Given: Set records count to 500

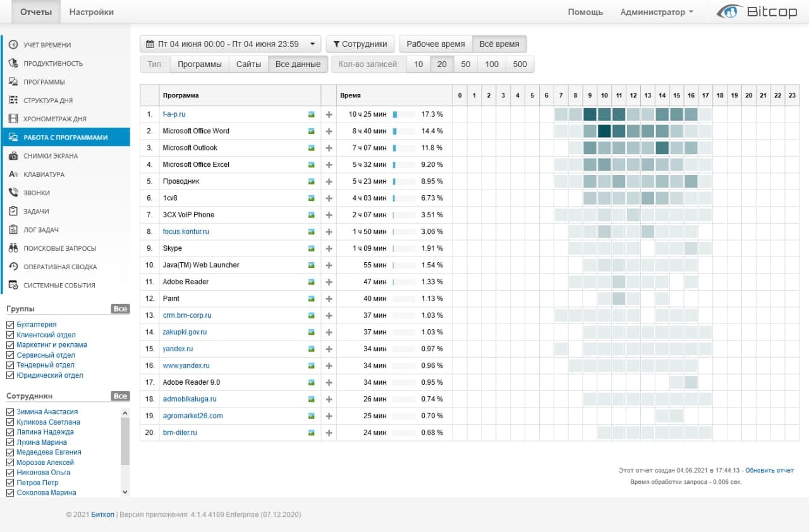Looking at the screenshot, I should click(520, 64).
